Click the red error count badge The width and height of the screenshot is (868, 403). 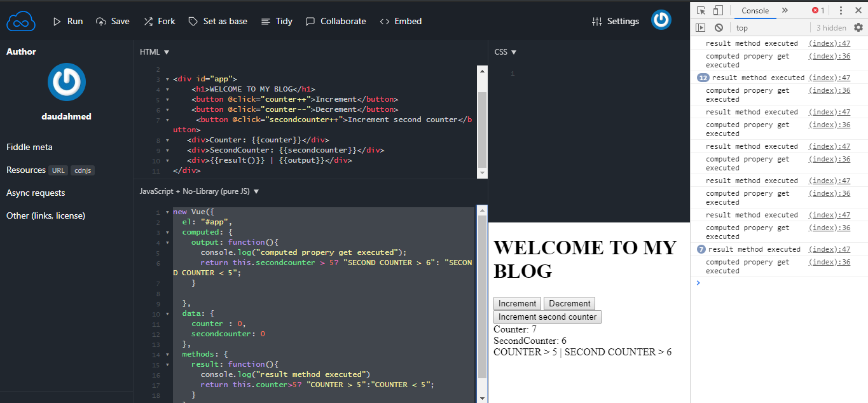click(818, 10)
